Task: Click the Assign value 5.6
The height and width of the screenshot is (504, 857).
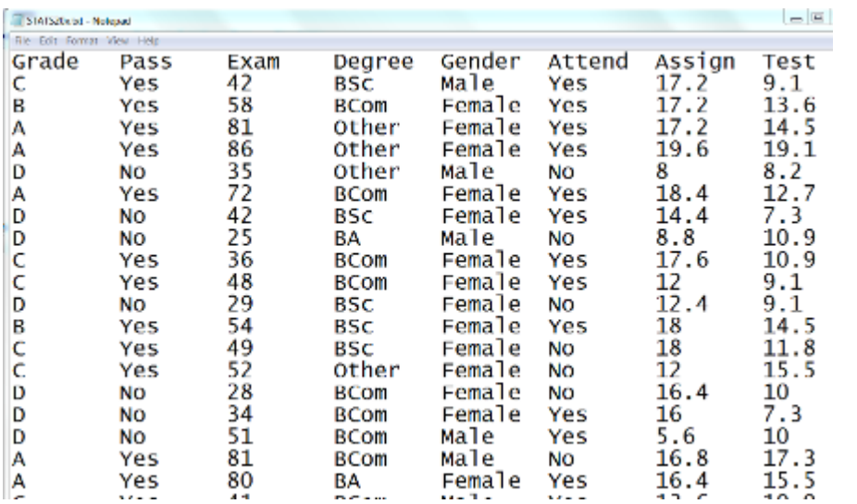Action: pyautogui.click(x=675, y=436)
